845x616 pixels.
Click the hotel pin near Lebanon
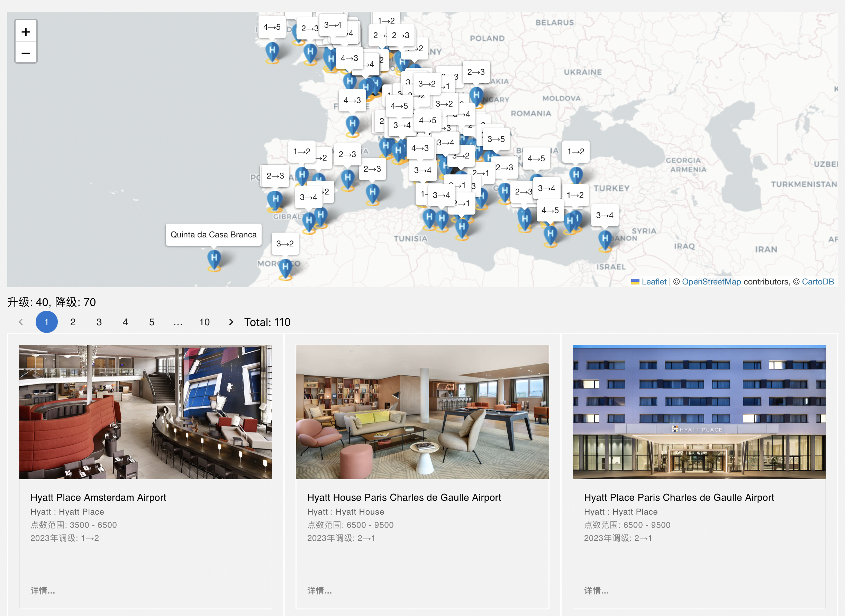click(x=605, y=240)
